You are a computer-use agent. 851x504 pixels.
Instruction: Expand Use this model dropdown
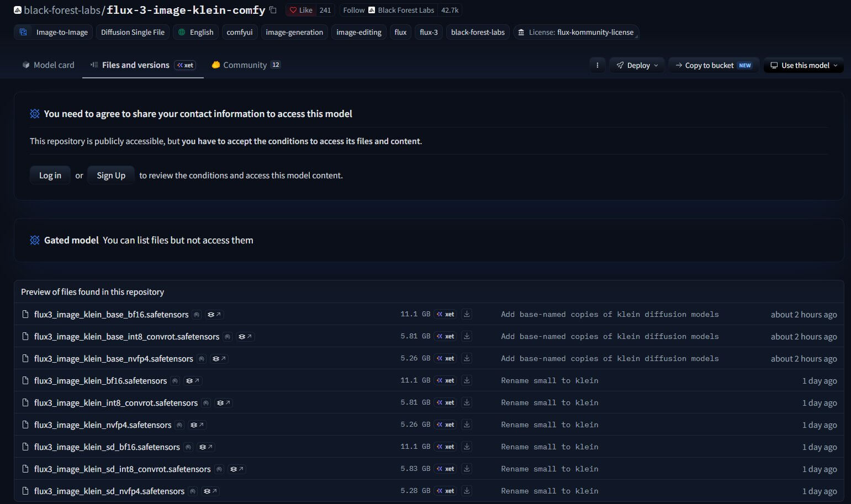[804, 65]
